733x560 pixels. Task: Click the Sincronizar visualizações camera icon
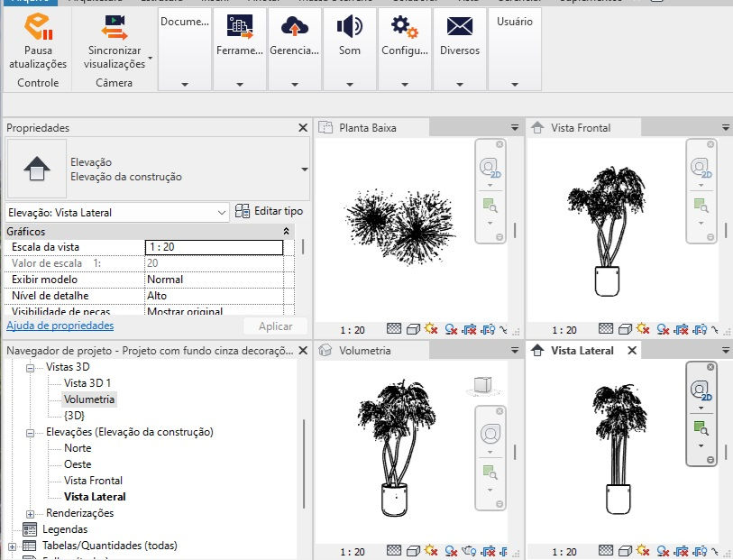pos(115,27)
